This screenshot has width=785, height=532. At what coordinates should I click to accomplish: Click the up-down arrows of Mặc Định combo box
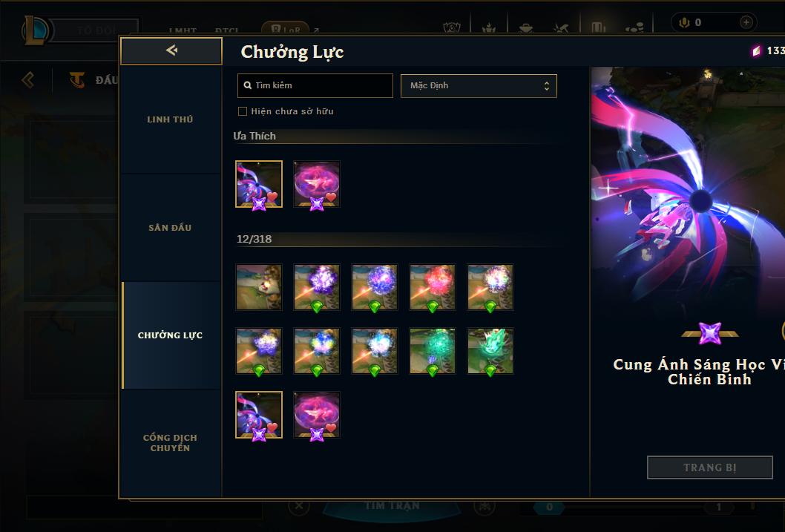pyautogui.click(x=547, y=86)
